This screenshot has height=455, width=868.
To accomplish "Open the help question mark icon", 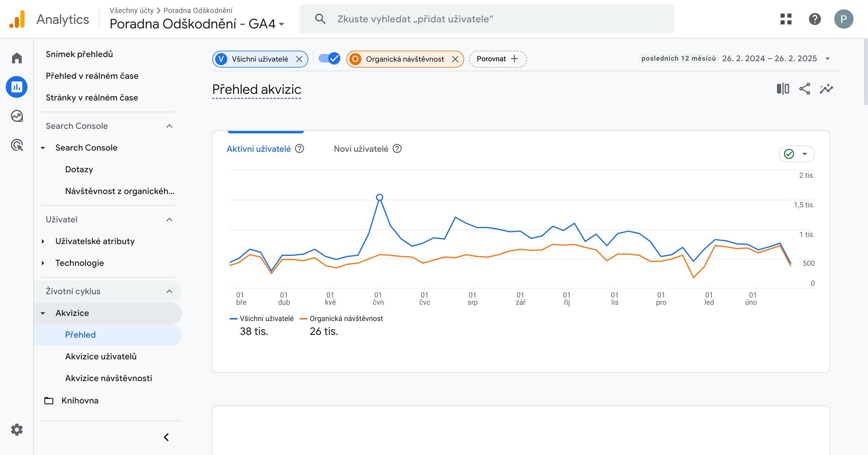I will (x=814, y=19).
